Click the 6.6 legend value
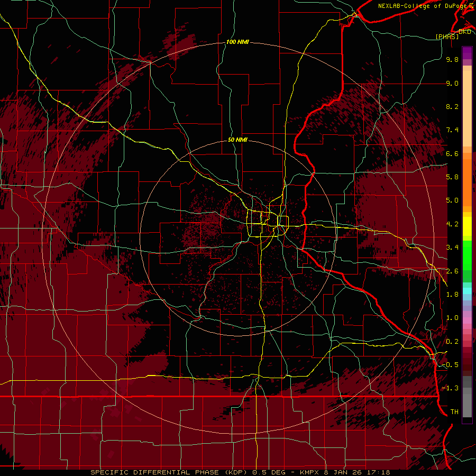Screen dimensions: 476x476 [x=452, y=153]
